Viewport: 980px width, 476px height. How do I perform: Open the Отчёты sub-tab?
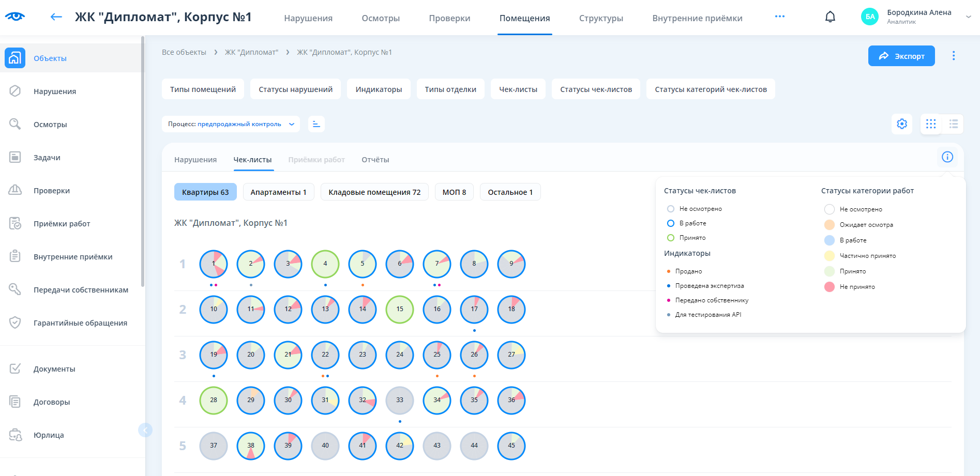click(375, 160)
